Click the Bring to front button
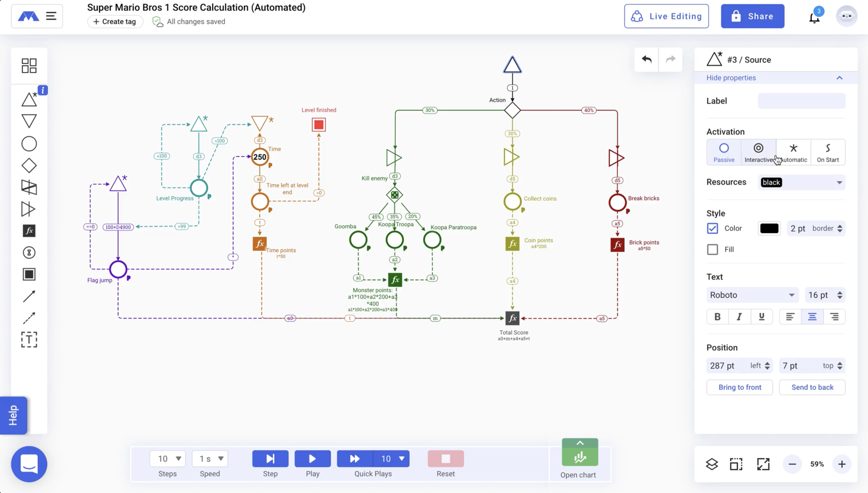Image resolution: width=868 pixels, height=493 pixels. point(739,387)
